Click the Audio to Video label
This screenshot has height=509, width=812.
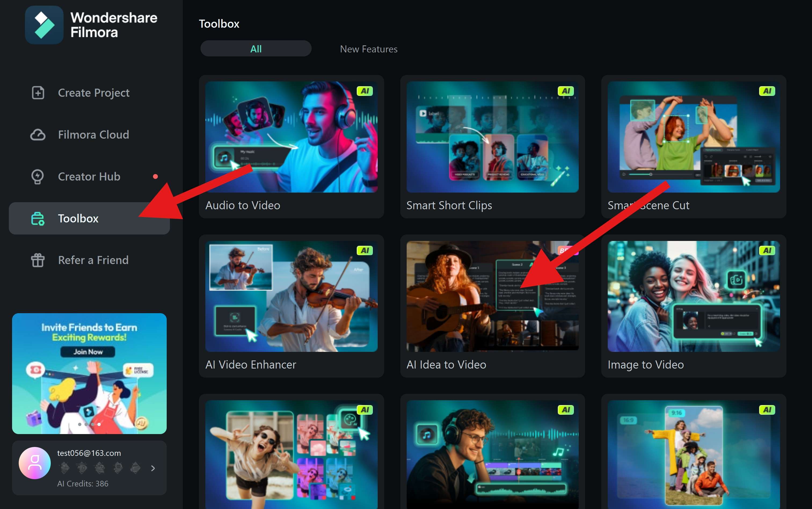242,205
